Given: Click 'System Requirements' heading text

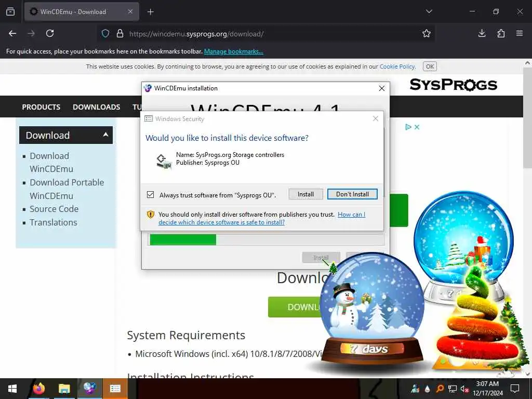Looking at the screenshot, I should (x=186, y=335).
